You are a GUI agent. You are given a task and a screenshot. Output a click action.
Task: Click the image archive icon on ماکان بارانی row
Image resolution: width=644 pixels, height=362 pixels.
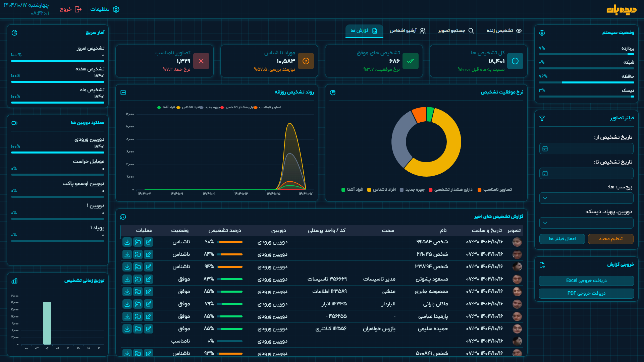[x=138, y=304]
